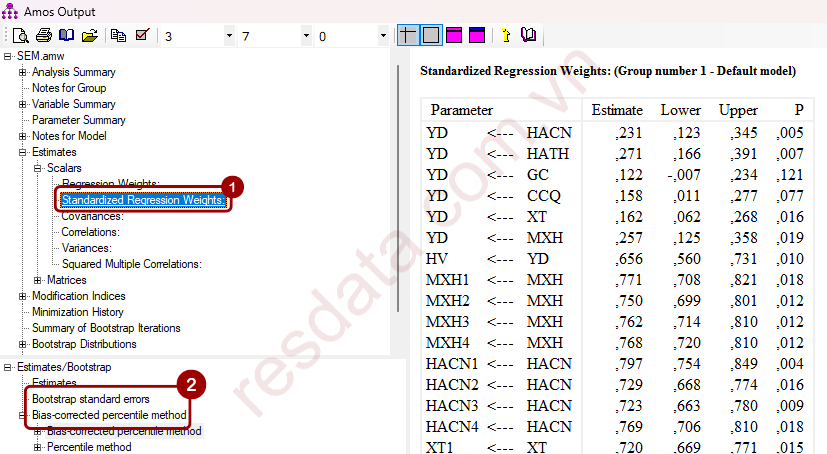Select Bootstrap standard errors option
Screen dimensions: 827x454
[x=90, y=399]
